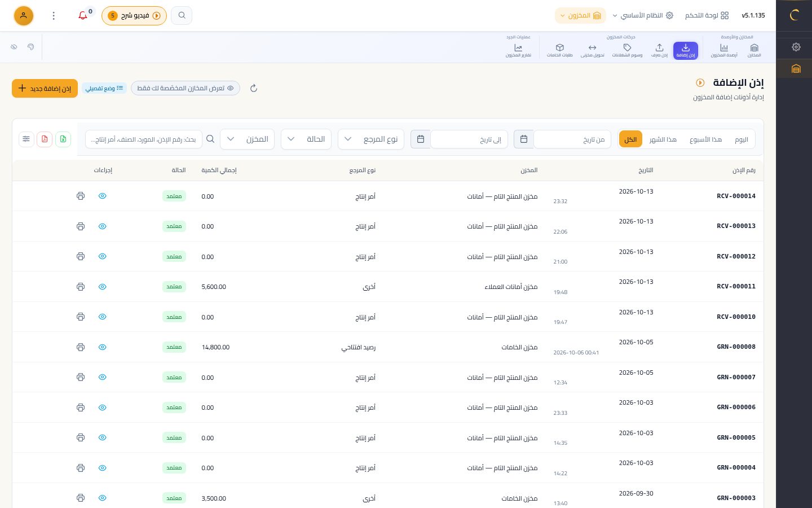The width and height of the screenshot is (812, 508).
Task: Click the sidebar settings gear
Action: [796, 47]
